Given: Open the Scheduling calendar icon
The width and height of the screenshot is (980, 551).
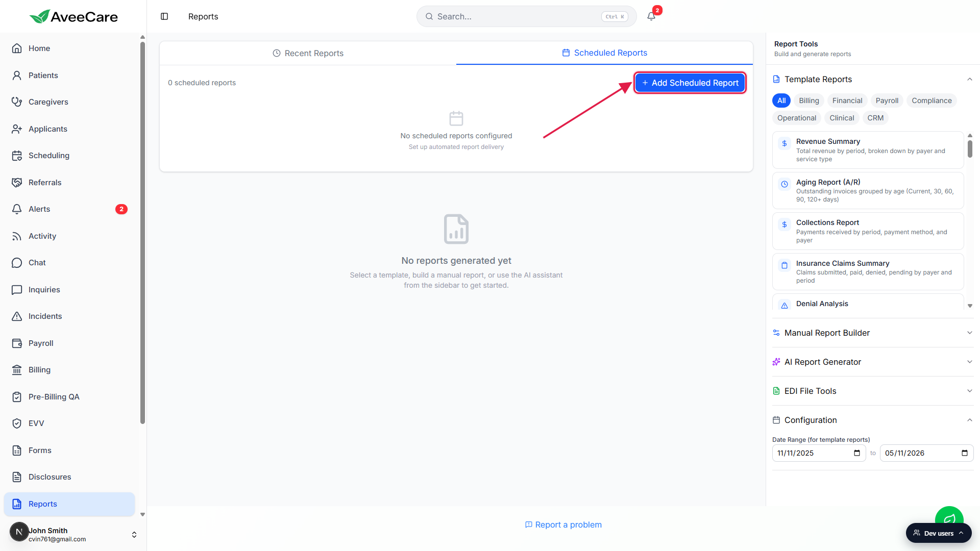Looking at the screenshot, I should (x=17, y=156).
